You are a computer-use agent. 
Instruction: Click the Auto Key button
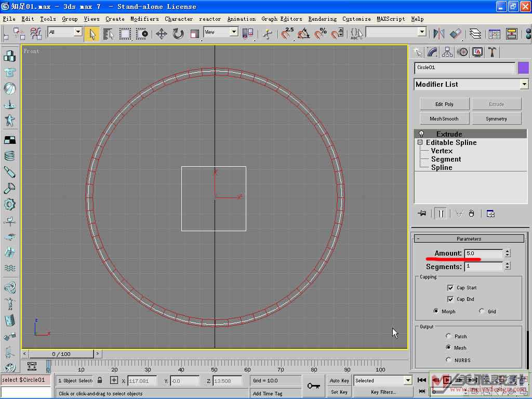339,380
